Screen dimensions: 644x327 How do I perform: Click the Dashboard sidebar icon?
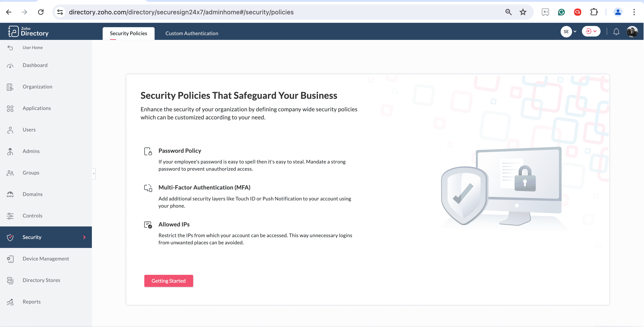coord(10,65)
